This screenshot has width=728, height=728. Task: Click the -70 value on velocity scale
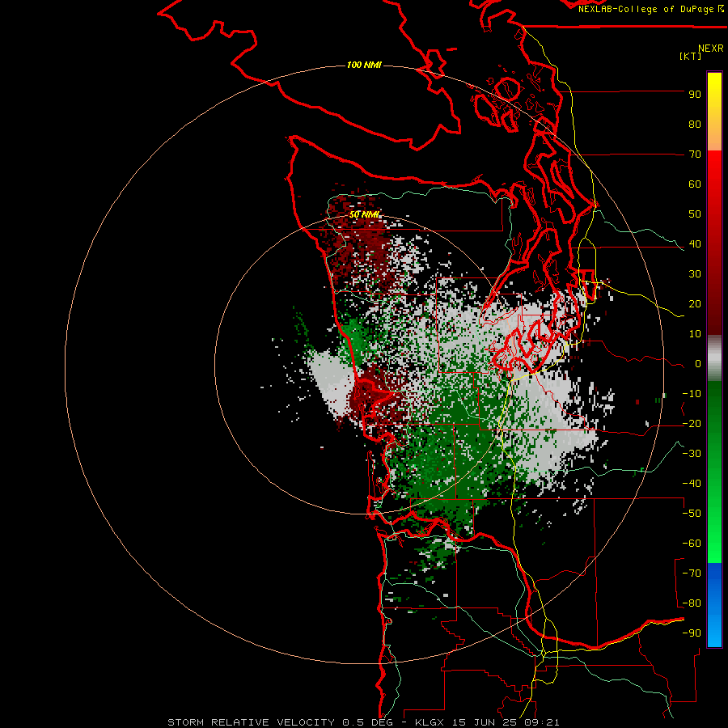point(692,574)
